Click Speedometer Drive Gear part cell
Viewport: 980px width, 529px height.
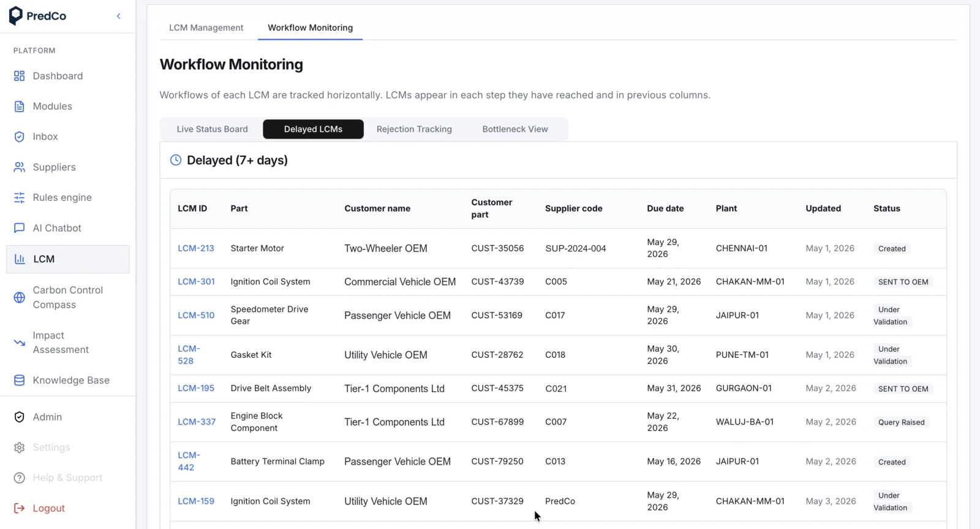tap(269, 315)
